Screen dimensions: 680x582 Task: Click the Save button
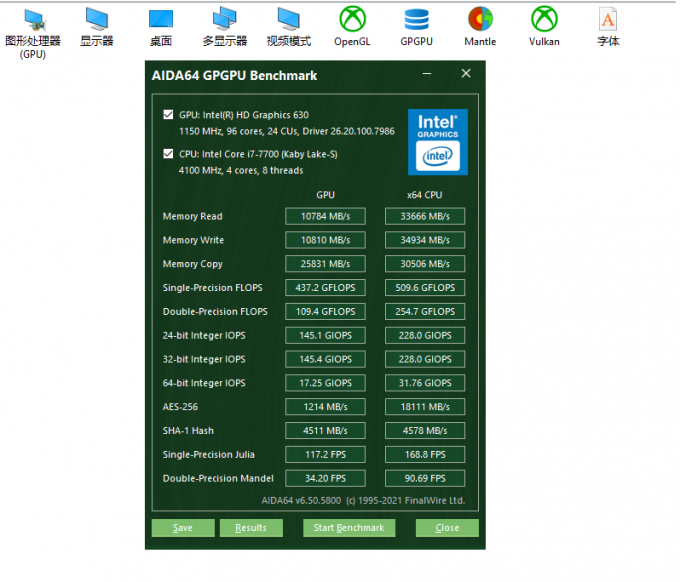pyautogui.click(x=183, y=528)
